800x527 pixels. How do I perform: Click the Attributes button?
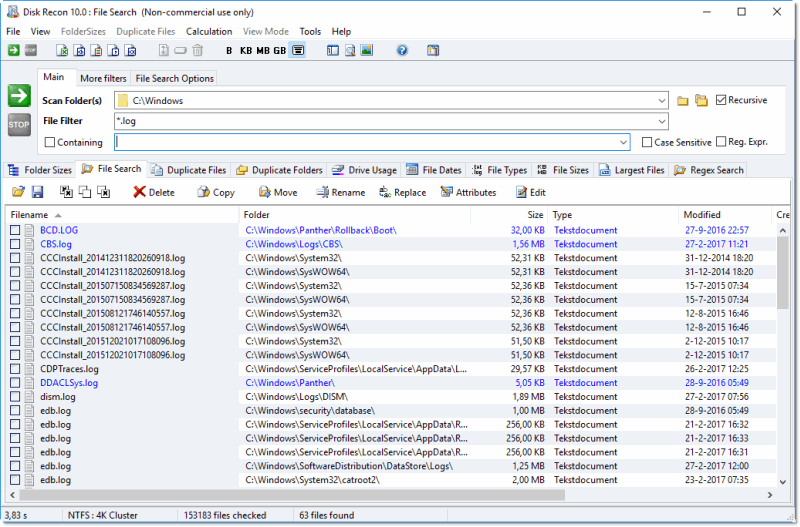468,192
